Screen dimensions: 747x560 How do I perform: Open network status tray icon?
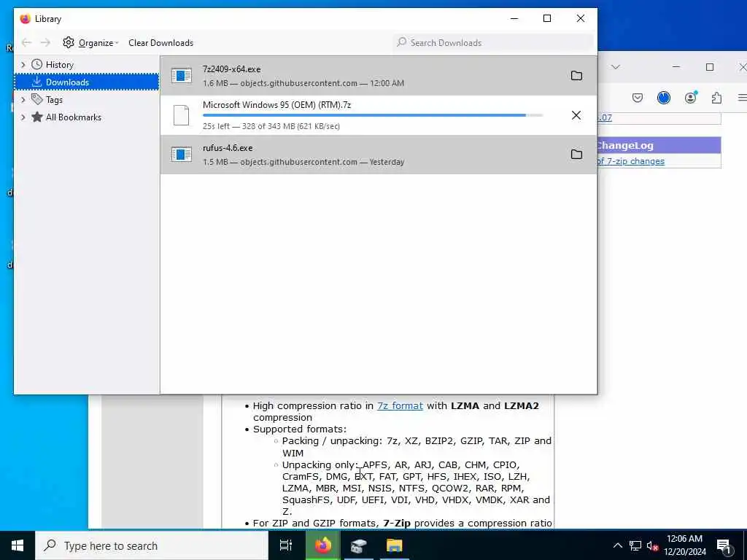point(635,545)
